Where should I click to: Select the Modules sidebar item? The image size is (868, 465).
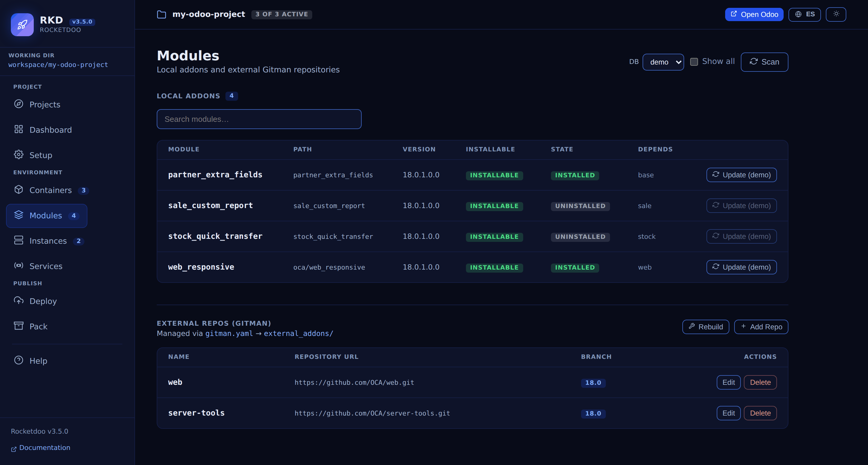[x=47, y=216]
